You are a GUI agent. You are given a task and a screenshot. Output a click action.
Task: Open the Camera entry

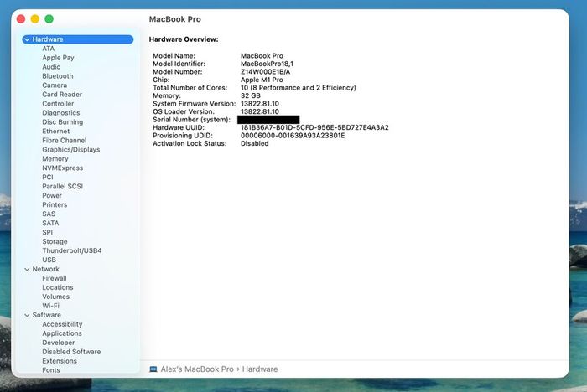(55, 85)
